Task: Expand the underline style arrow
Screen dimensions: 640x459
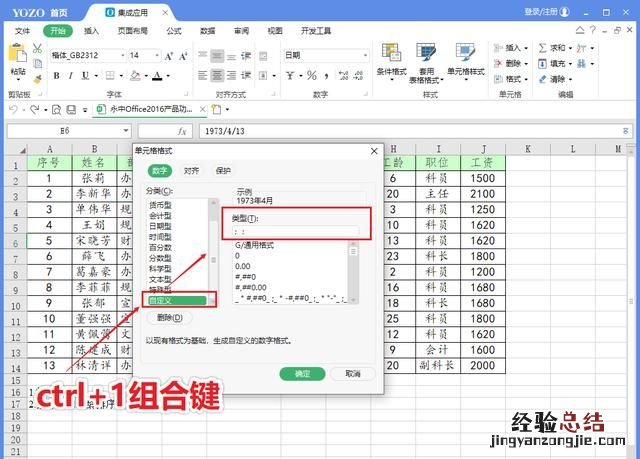Action: 96,76
